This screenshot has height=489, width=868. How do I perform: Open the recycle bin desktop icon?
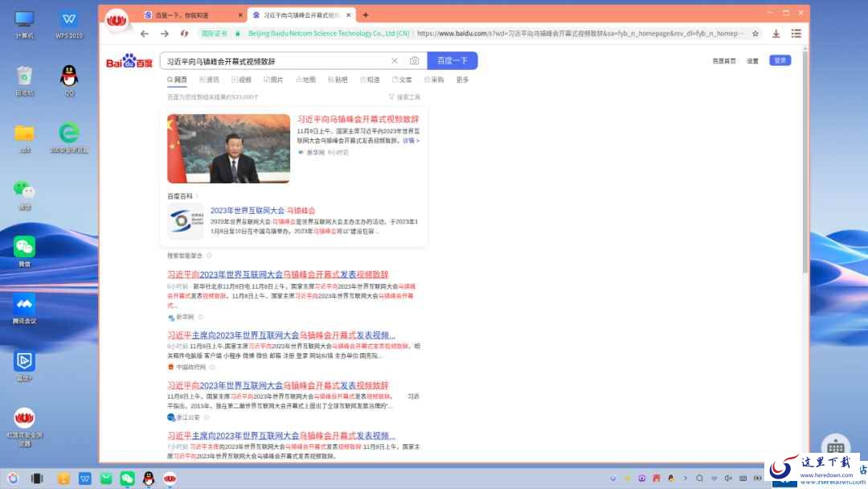tap(24, 81)
